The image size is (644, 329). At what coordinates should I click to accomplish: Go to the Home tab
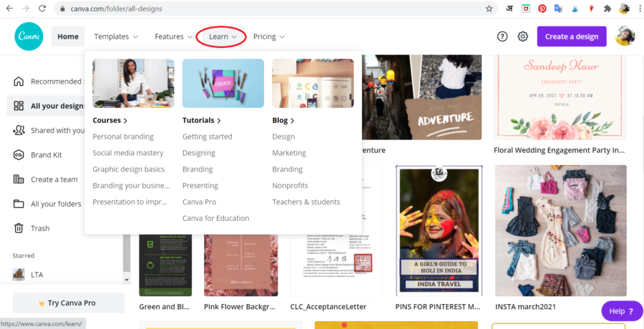pos(68,36)
